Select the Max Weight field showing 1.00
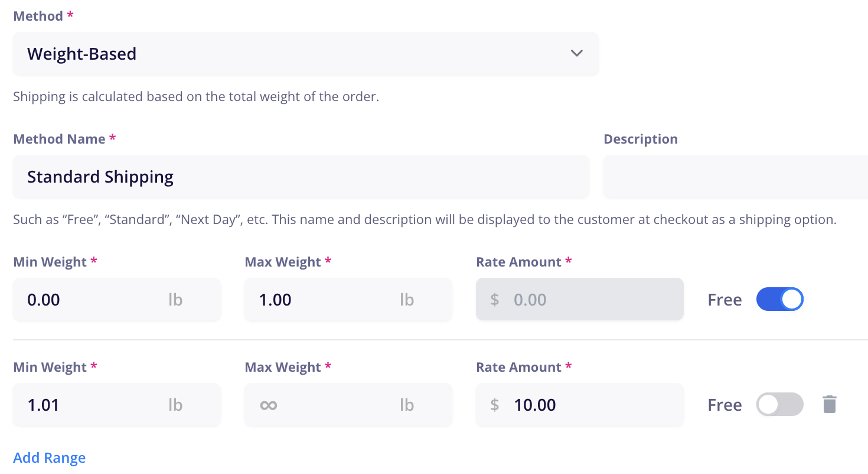The width and height of the screenshot is (868, 474). point(348,300)
